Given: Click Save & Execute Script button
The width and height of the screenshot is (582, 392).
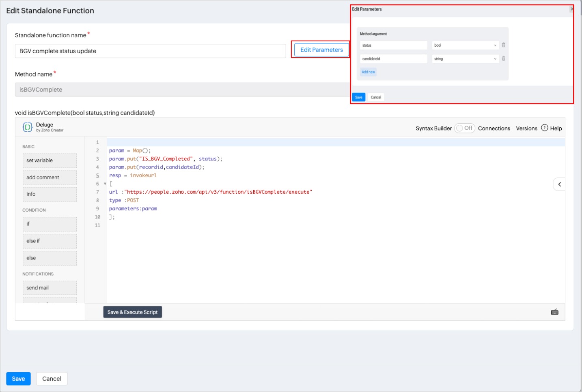Looking at the screenshot, I should point(132,312).
